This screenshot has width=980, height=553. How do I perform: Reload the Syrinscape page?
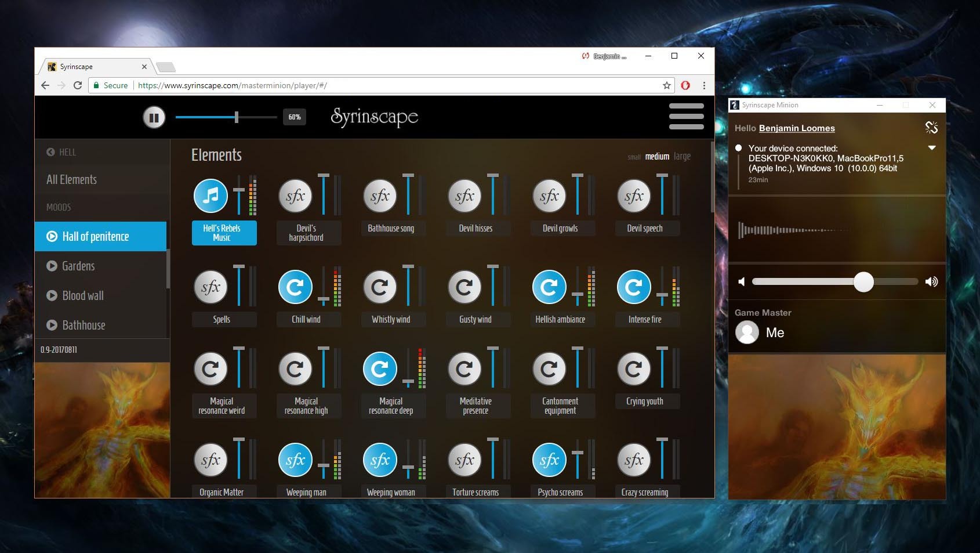[78, 85]
